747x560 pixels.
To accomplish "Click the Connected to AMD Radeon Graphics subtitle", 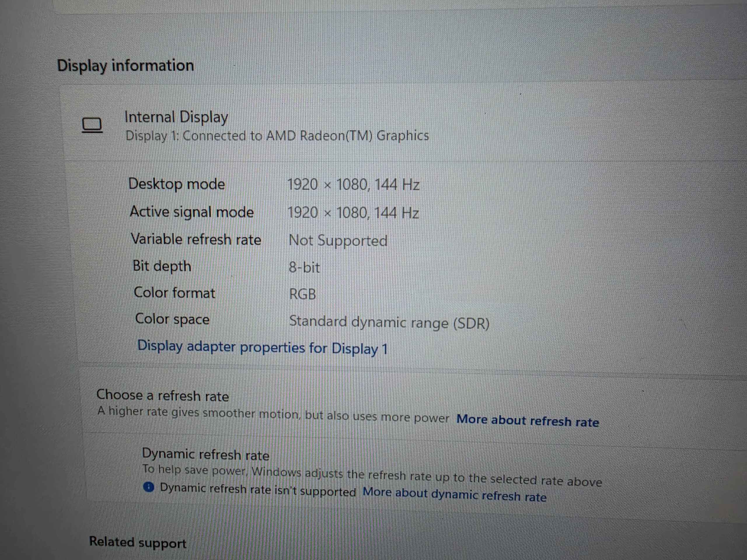I will pyautogui.click(x=277, y=136).
